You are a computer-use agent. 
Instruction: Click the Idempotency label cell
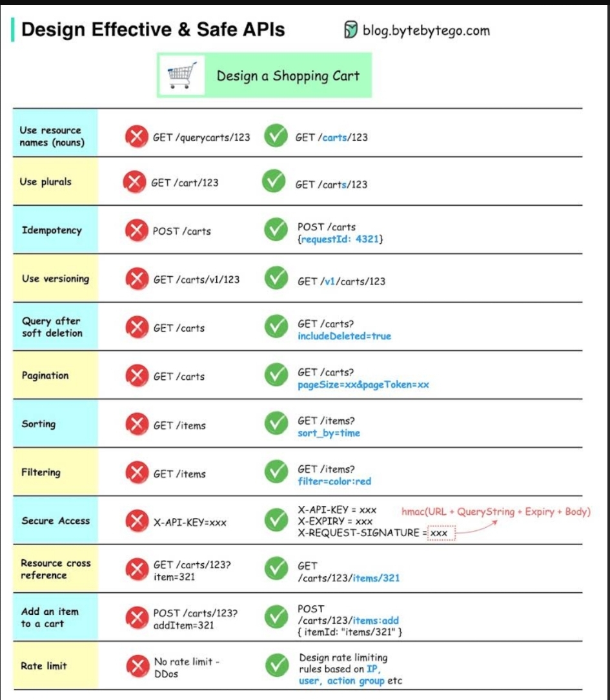pyautogui.click(x=55, y=230)
